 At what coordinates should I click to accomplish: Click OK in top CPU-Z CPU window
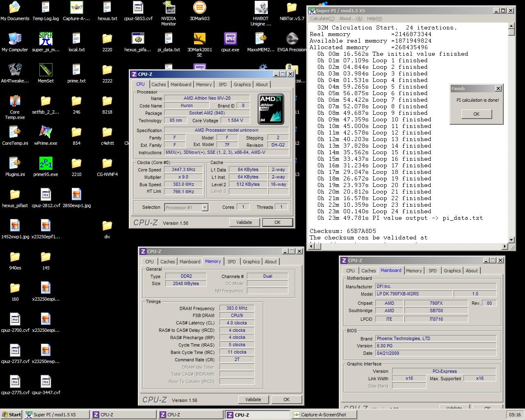coord(277,222)
